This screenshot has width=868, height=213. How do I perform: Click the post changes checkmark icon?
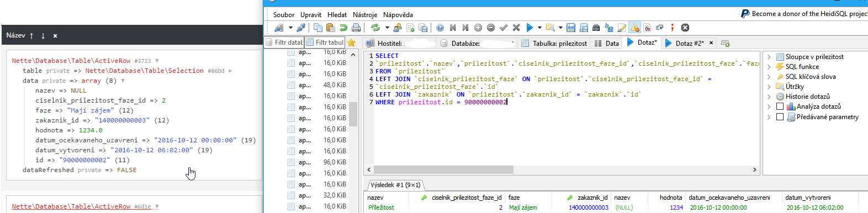(504, 28)
